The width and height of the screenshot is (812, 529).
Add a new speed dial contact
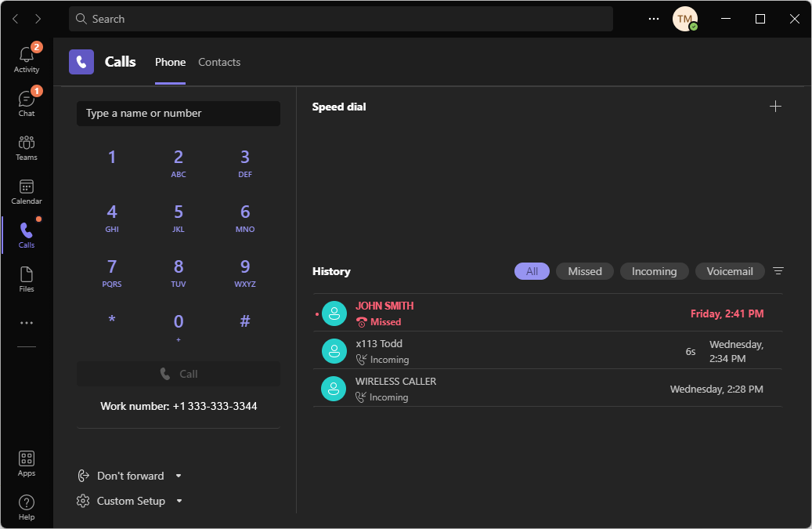pyautogui.click(x=775, y=106)
